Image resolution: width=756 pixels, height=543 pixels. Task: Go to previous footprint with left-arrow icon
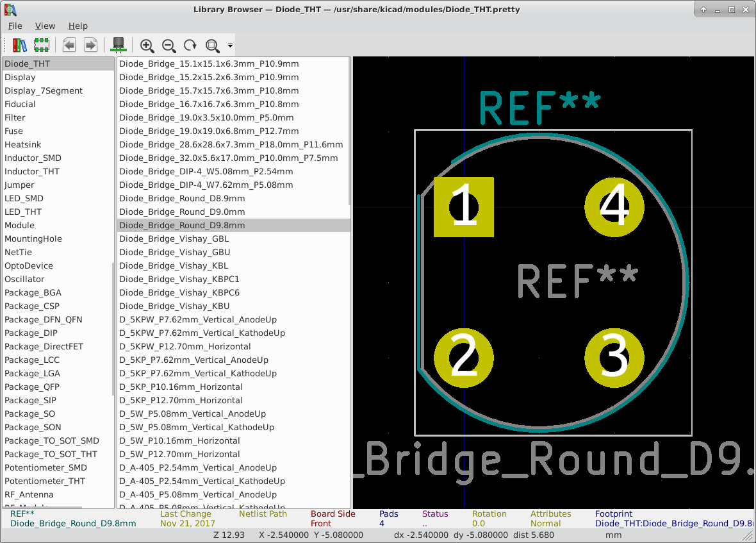[x=69, y=46]
